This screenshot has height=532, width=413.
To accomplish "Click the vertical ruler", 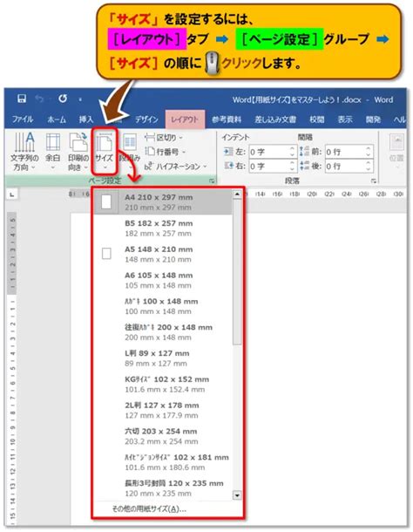I will tap(12, 368).
